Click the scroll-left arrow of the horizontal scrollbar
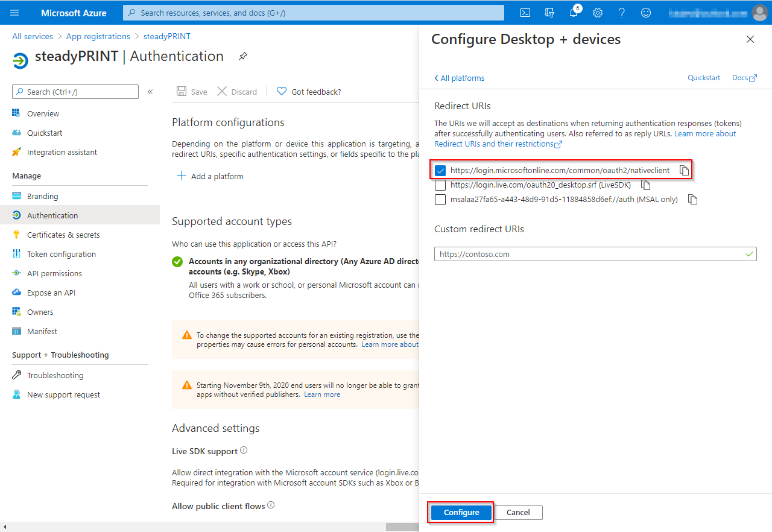Image resolution: width=772 pixels, height=532 pixels. coord(4,527)
